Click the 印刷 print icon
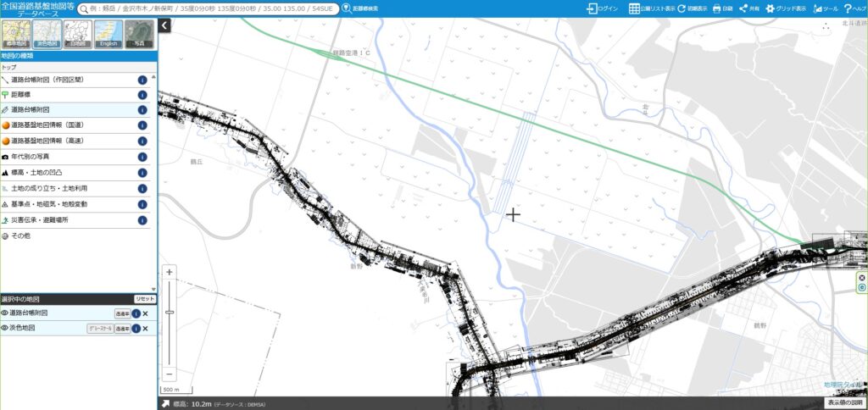Viewport: 868px width, 410px height. 722,8
